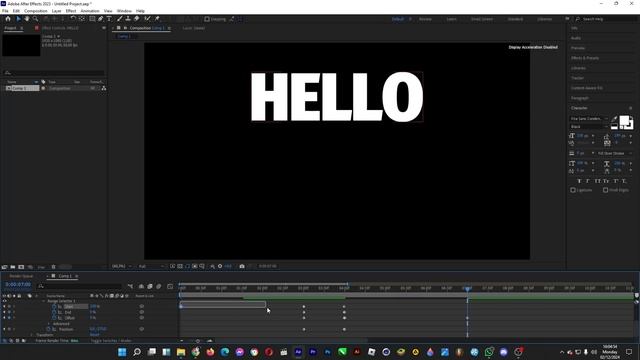Open the viewer magnification dropdown
The image size is (640, 360).
(x=122, y=266)
